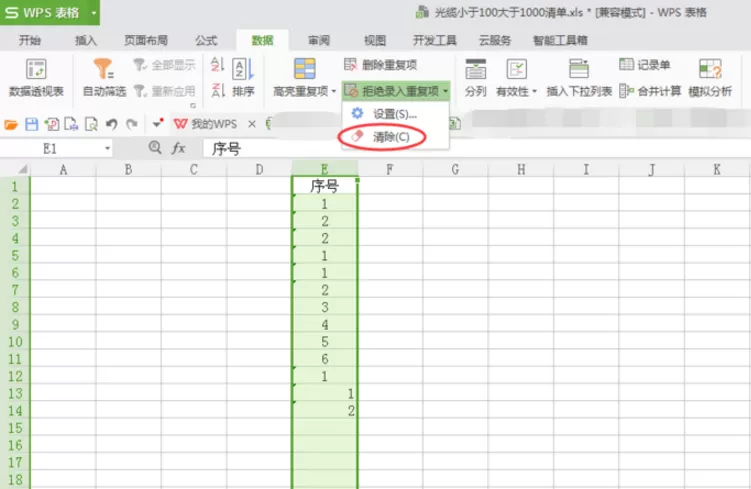The image size is (751, 489).
Task: Click the magnifier icon beside fx
Action: click(x=155, y=147)
